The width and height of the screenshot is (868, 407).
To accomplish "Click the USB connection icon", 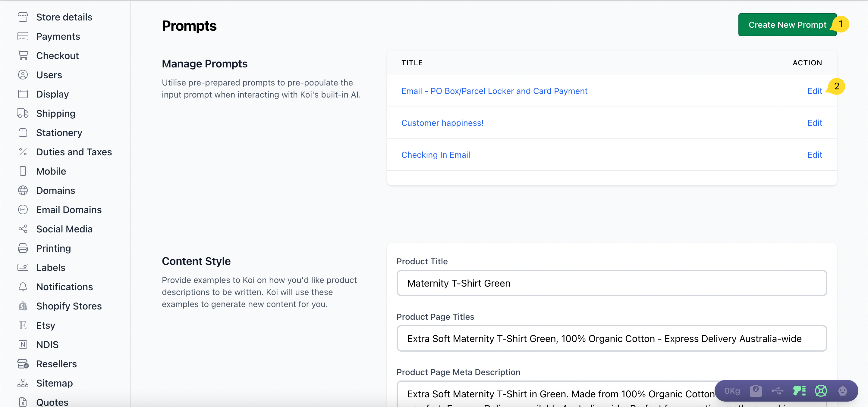I will [x=777, y=390].
